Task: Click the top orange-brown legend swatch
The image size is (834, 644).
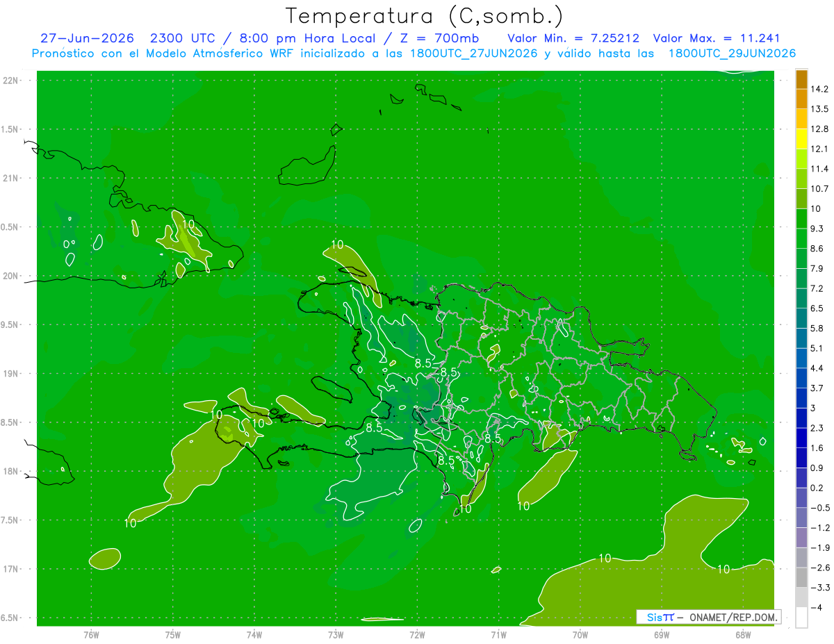Action: pyautogui.click(x=801, y=79)
